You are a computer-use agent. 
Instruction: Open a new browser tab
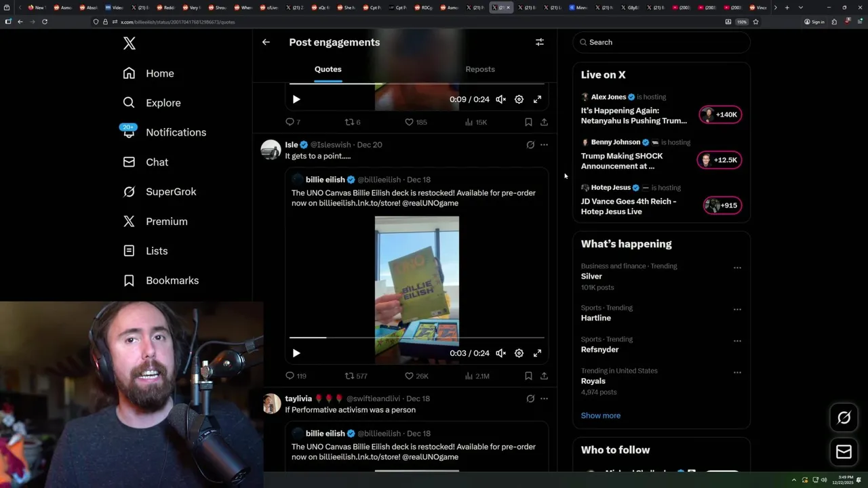[787, 7]
